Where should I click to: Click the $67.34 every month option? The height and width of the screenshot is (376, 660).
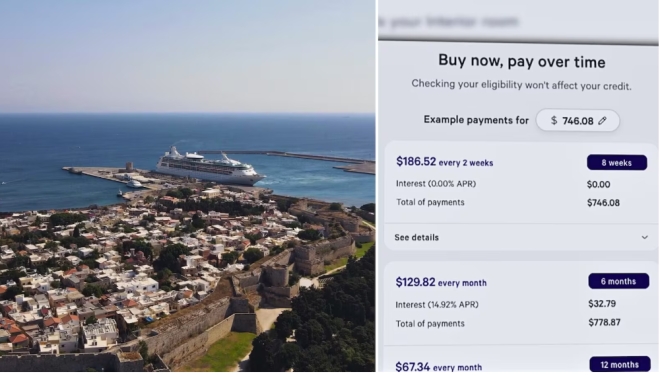coord(439,367)
